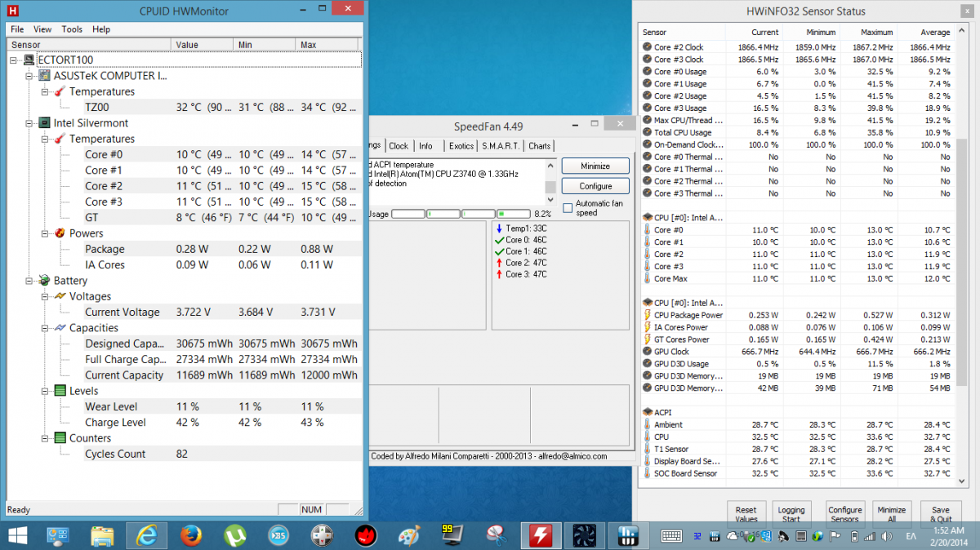Click the Battery icon in HWMonitor tree
Viewport: 980px width, 550px height.
click(x=45, y=281)
